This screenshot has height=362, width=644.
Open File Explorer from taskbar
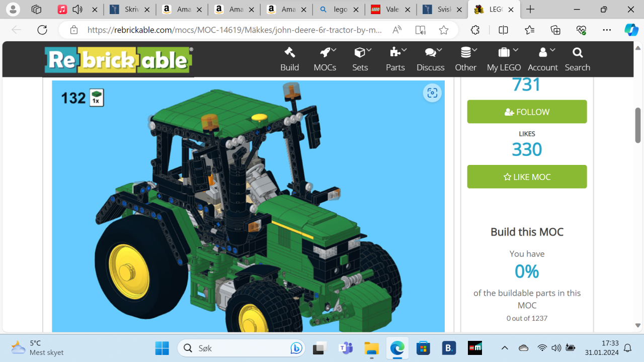(x=371, y=348)
